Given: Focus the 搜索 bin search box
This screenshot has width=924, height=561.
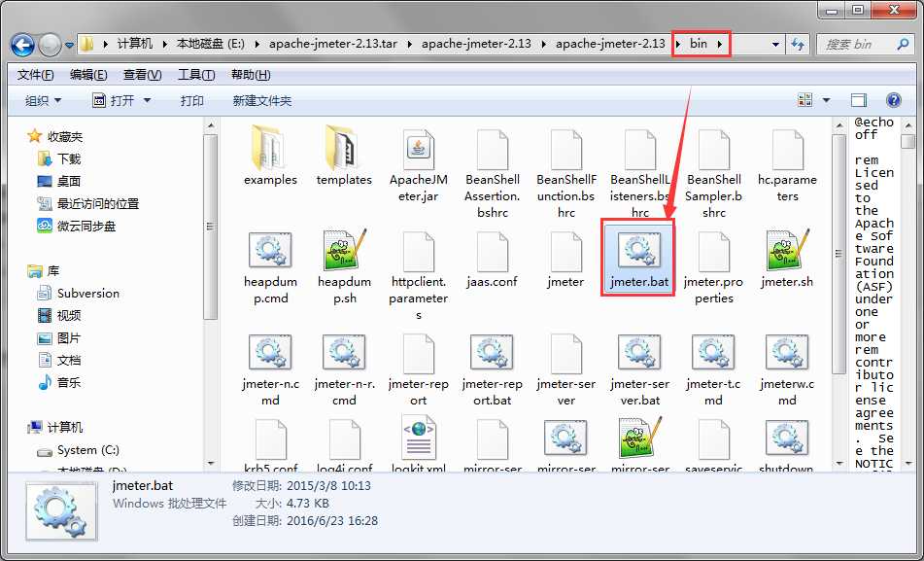Looking at the screenshot, I should coord(865,45).
